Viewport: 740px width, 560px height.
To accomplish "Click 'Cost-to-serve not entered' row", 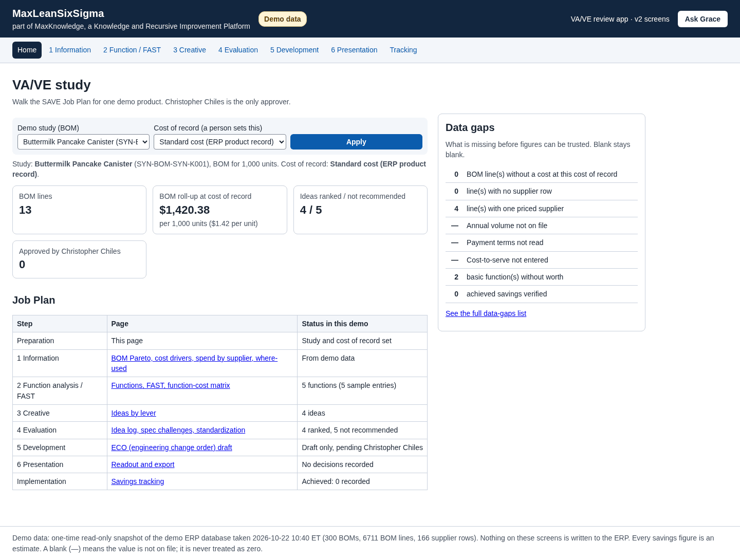I will pyautogui.click(x=542, y=260).
